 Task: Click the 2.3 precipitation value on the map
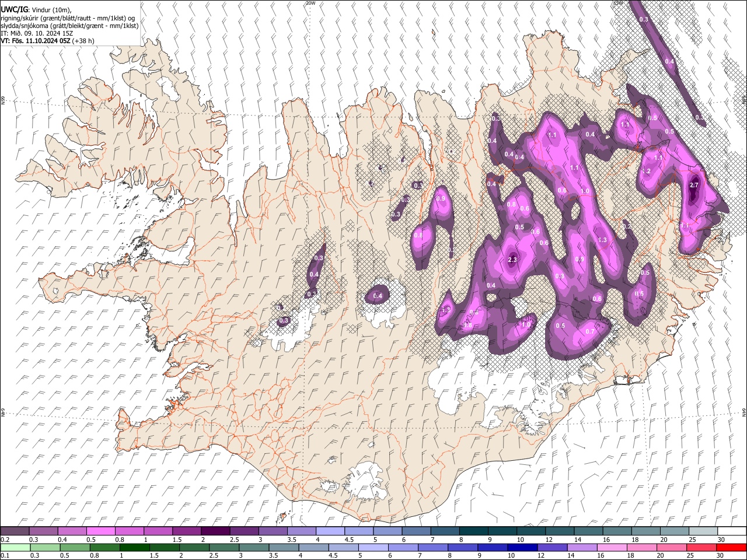coord(513,260)
